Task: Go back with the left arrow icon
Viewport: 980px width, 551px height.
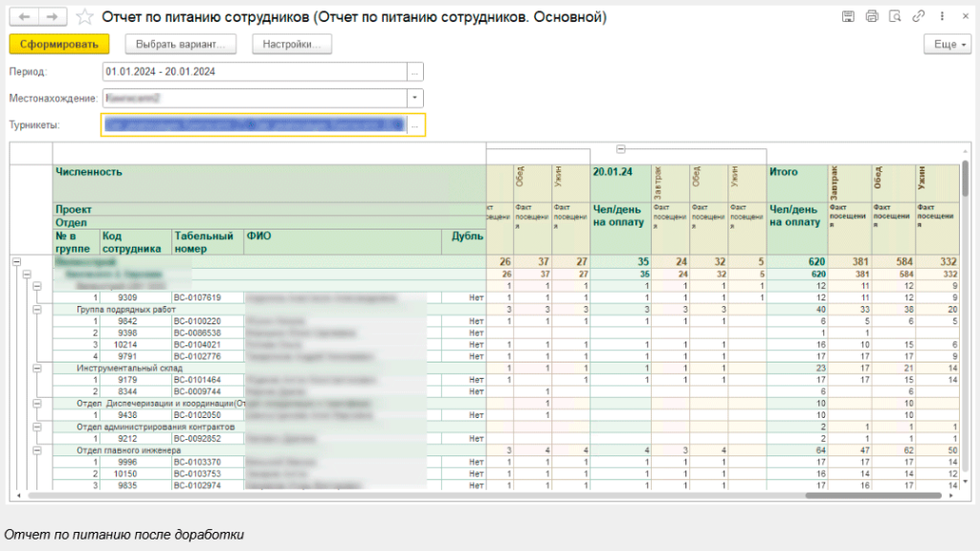Action: [25, 17]
